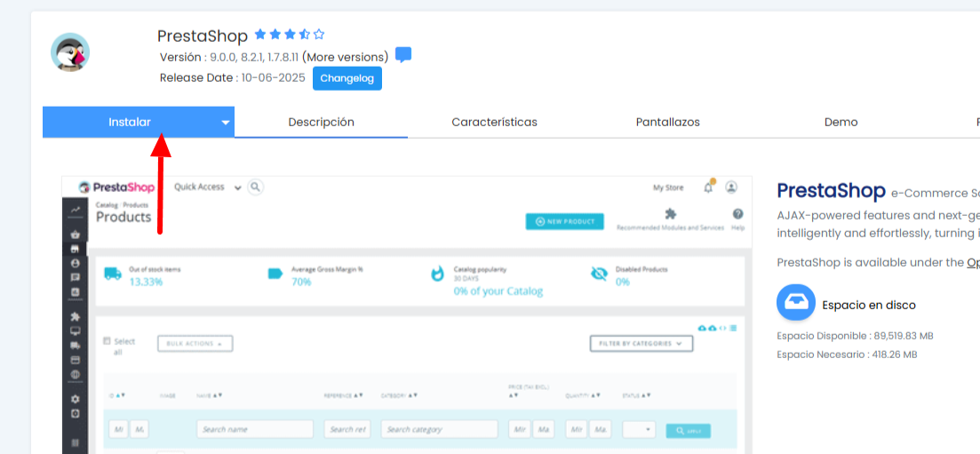This screenshot has height=454, width=980.
Task: Click the Versión 9.0.0, 8.2.1, 1.7.8.11 text
Action: coord(228,57)
